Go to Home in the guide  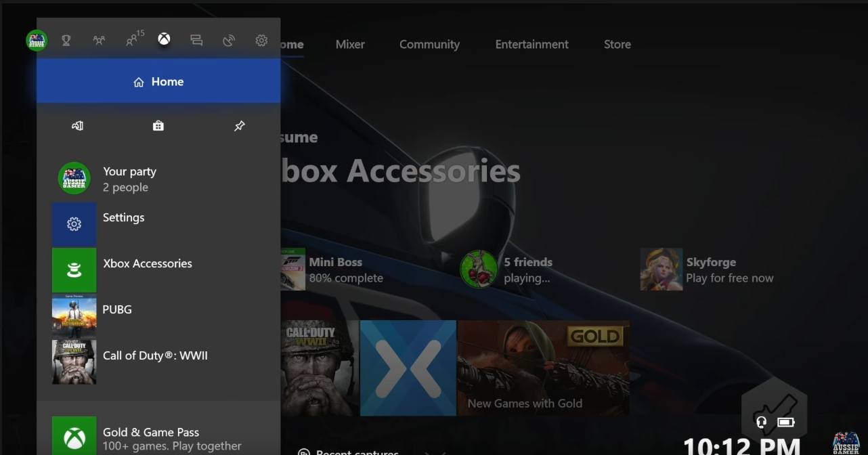click(x=158, y=81)
